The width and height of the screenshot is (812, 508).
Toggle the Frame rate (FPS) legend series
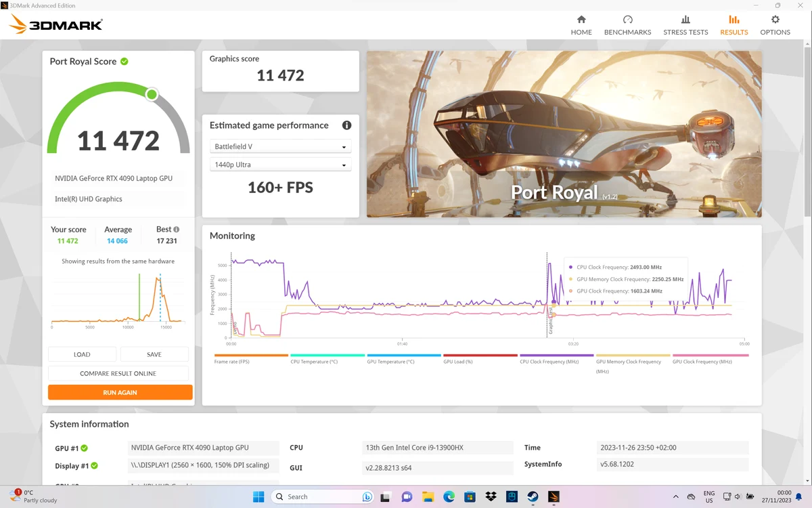251,358
